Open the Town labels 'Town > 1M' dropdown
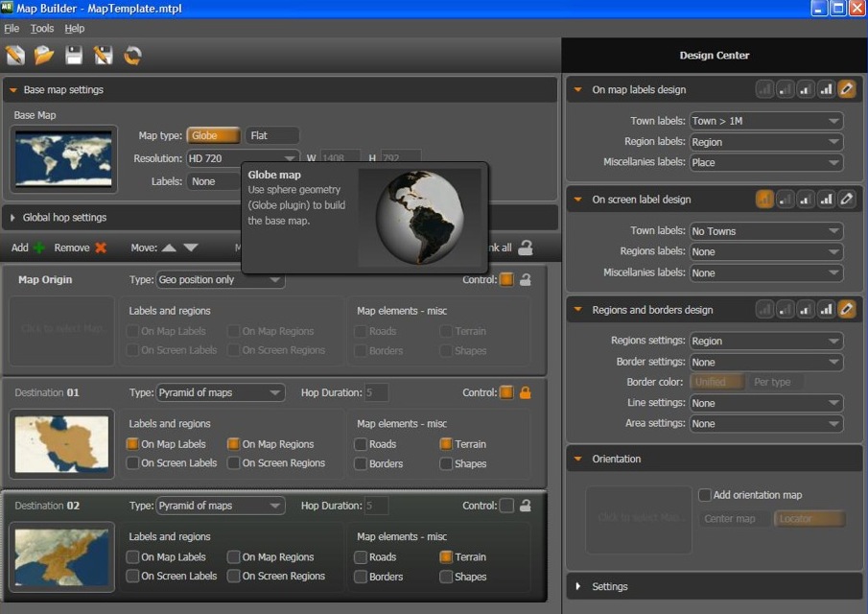 click(765, 121)
